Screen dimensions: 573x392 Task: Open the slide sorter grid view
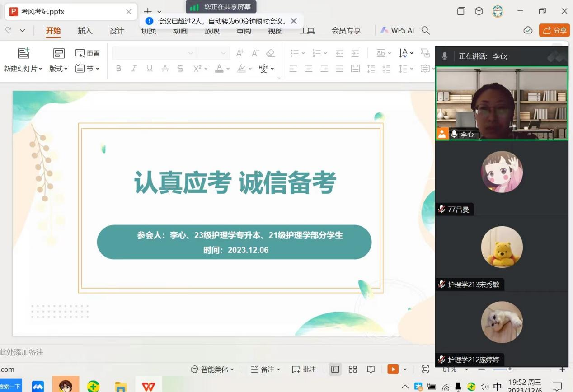[353, 369]
